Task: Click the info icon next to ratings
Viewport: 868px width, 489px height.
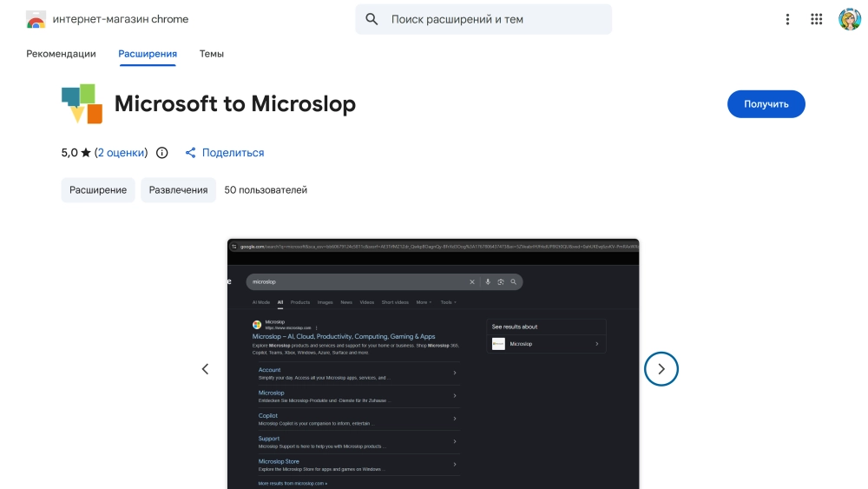Action: (x=162, y=153)
